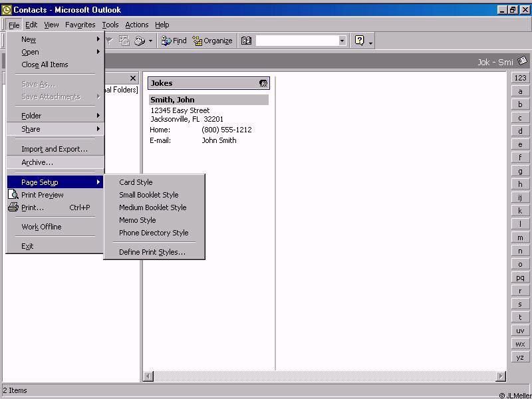Screen dimensions: 532x399
Task: Click the horizontal scrollbar left arrow
Action: 148,376
